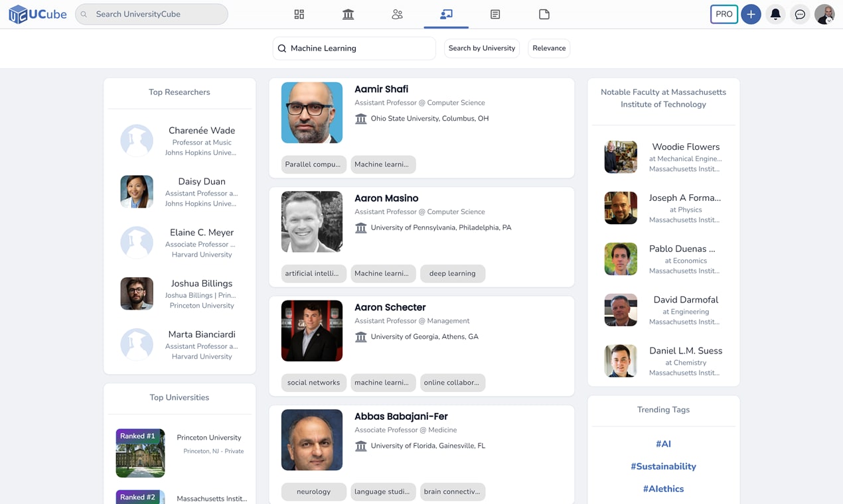Image resolution: width=843 pixels, height=504 pixels.
Task: Focus the Search UniversityCube field
Action: pyautogui.click(x=151, y=14)
